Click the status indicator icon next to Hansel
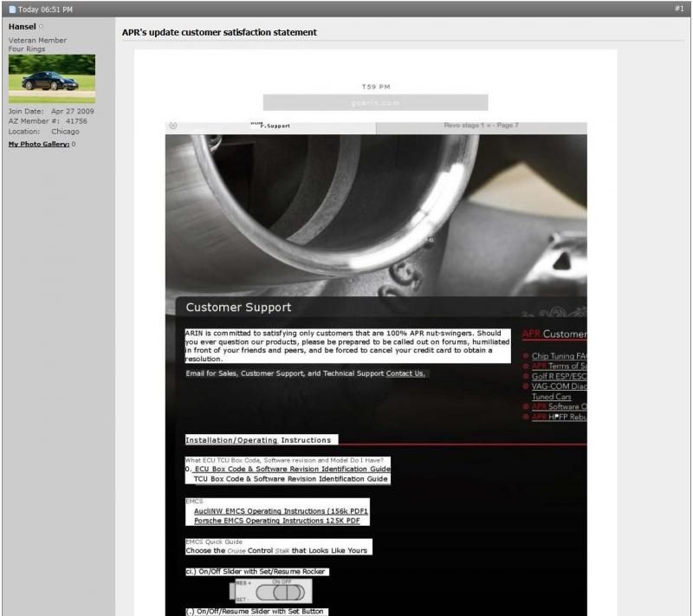693x616 pixels. 41,27
